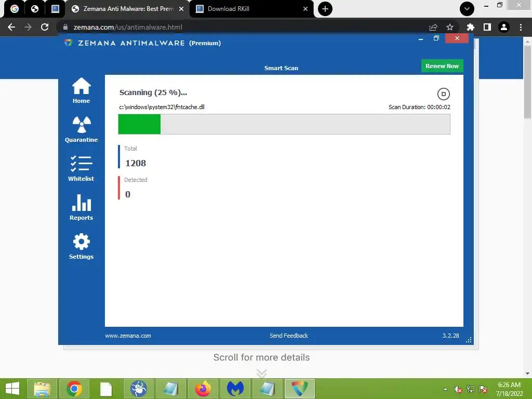Show hidden system tray icons
532x399 pixels.
click(445, 389)
